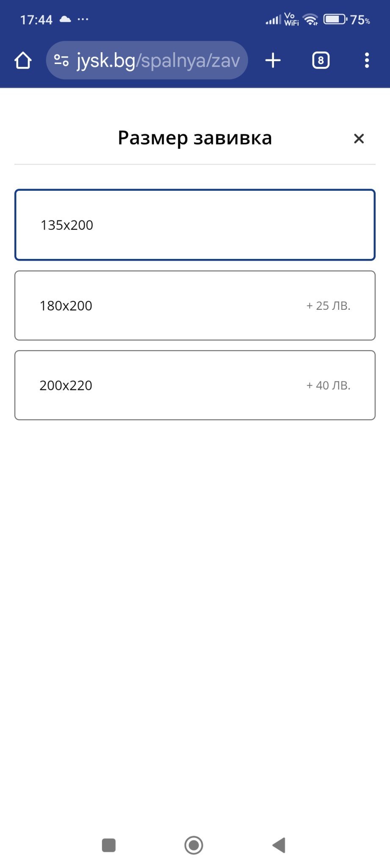Tap the + 25 ЛВ. price label
Screen dimensions: 390x868
point(328,306)
